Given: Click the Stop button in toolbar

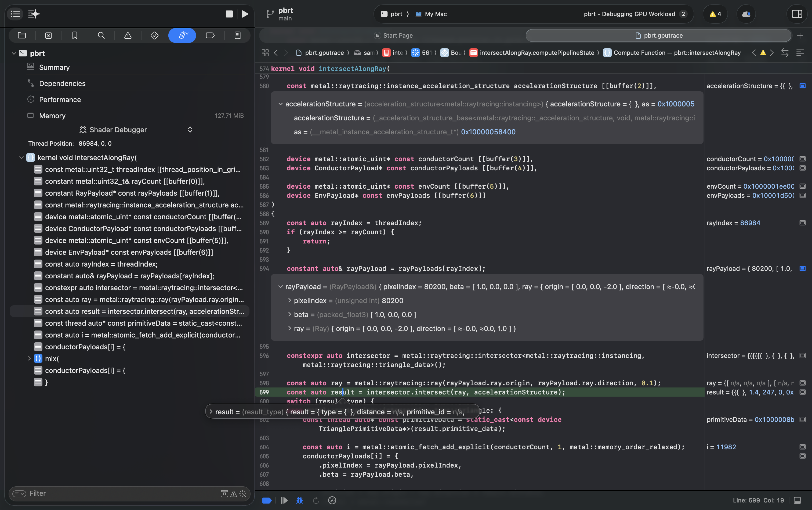Looking at the screenshot, I should coord(229,14).
